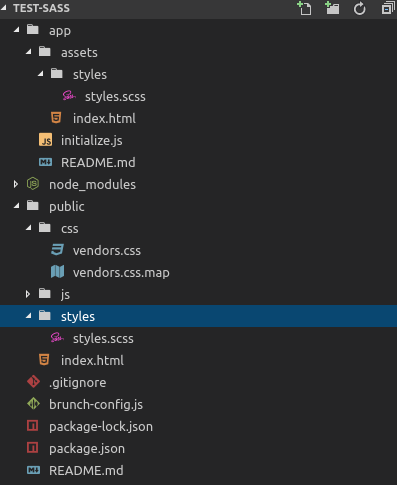The height and width of the screenshot is (485, 397).
Task: Open index.html under assets
Action: (x=104, y=118)
